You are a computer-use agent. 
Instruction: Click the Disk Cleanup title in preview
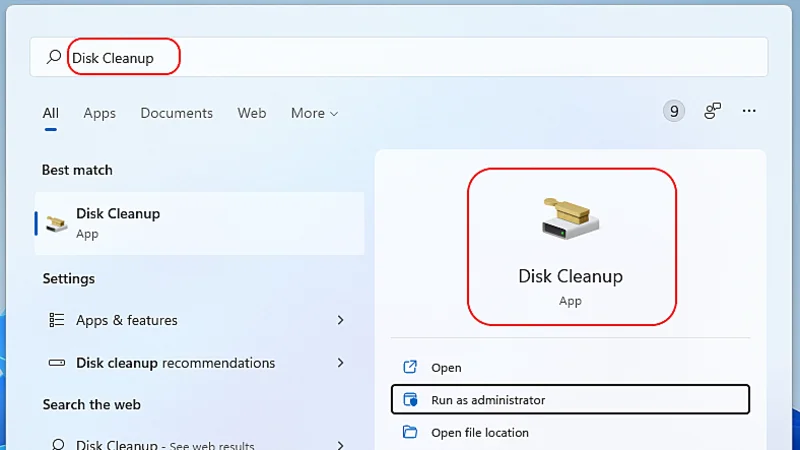[x=570, y=276]
